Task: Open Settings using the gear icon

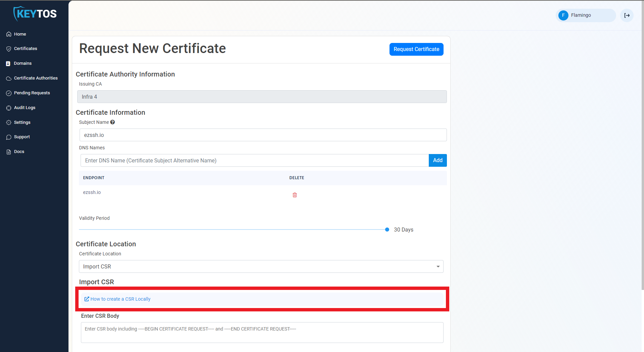Action: pos(9,122)
